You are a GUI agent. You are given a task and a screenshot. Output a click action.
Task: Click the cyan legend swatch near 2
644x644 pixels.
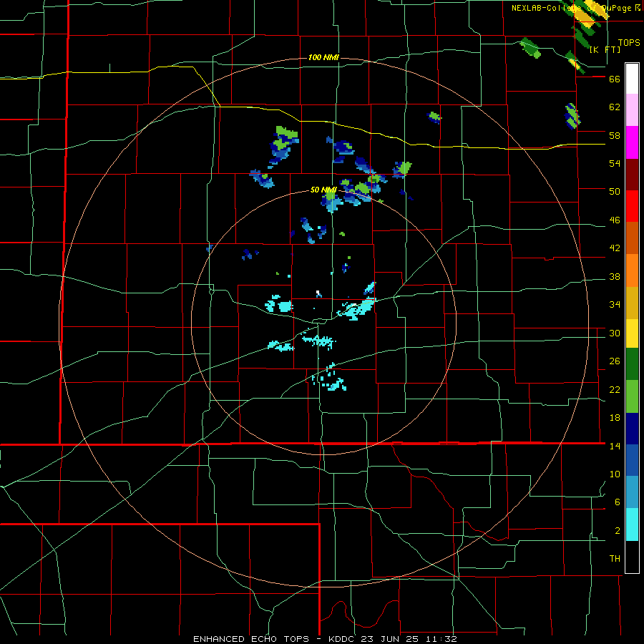click(x=632, y=525)
